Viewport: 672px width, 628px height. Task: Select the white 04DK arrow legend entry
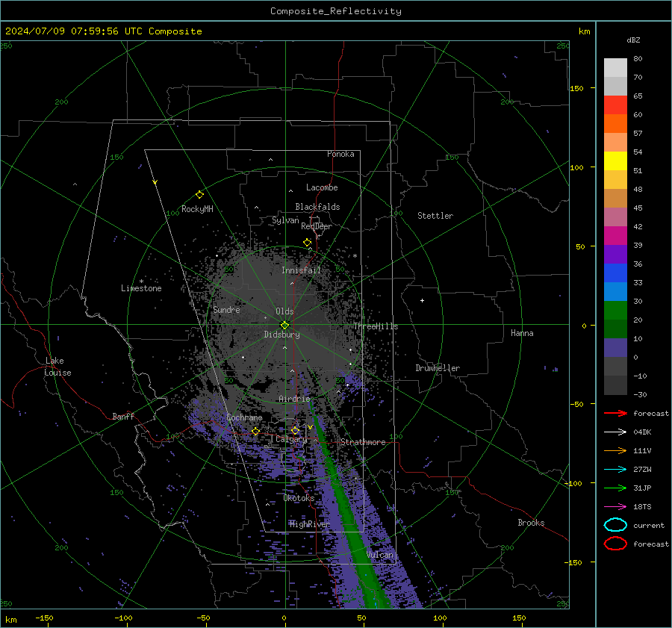[615, 432]
